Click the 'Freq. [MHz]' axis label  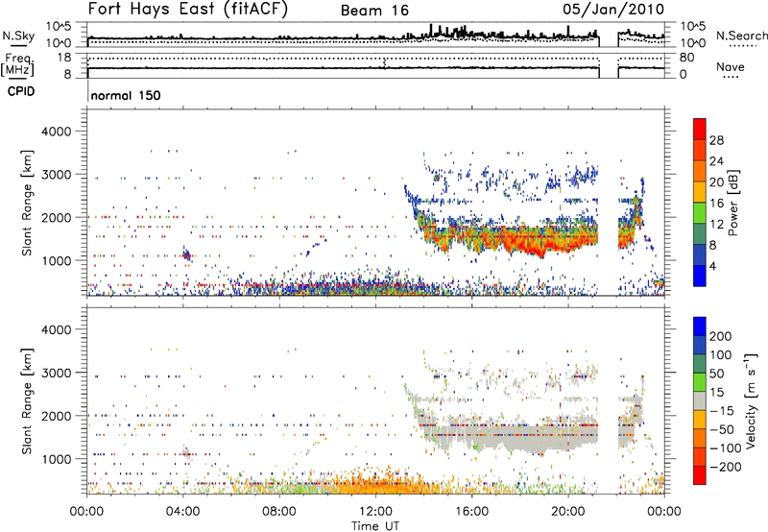pyautogui.click(x=19, y=65)
